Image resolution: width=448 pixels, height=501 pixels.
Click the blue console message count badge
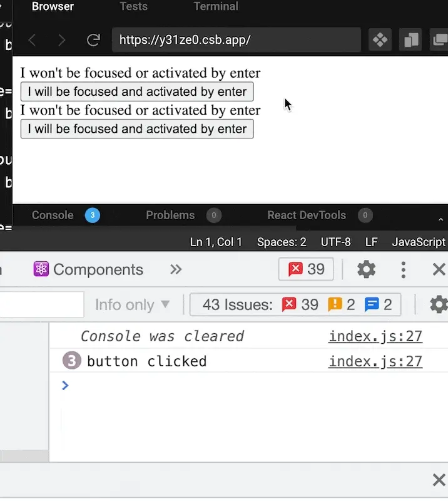93,215
